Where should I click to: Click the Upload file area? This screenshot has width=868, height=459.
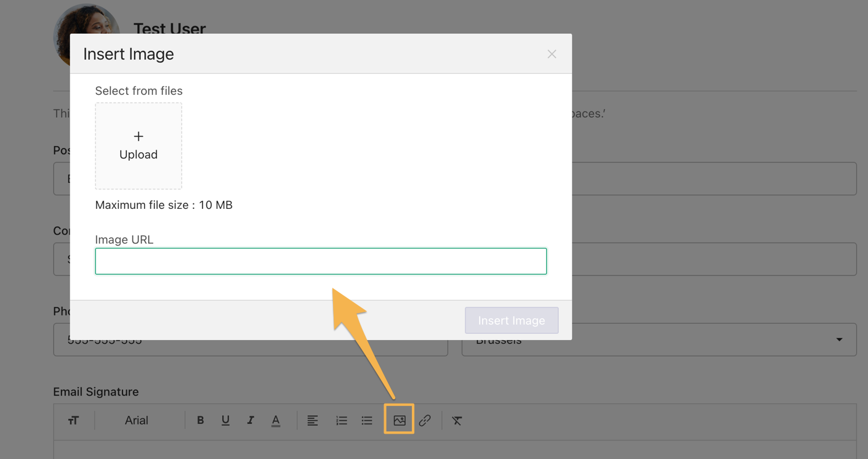coord(138,146)
